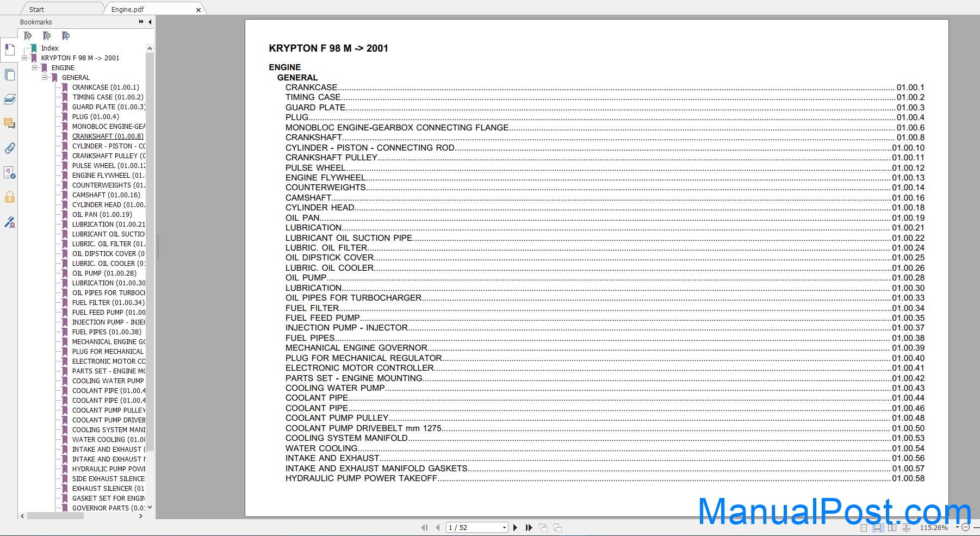The height and width of the screenshot is (536, 980).
Task: Select the CRANKCASE (01.00.1) bookmark
Action: (106, 87)
